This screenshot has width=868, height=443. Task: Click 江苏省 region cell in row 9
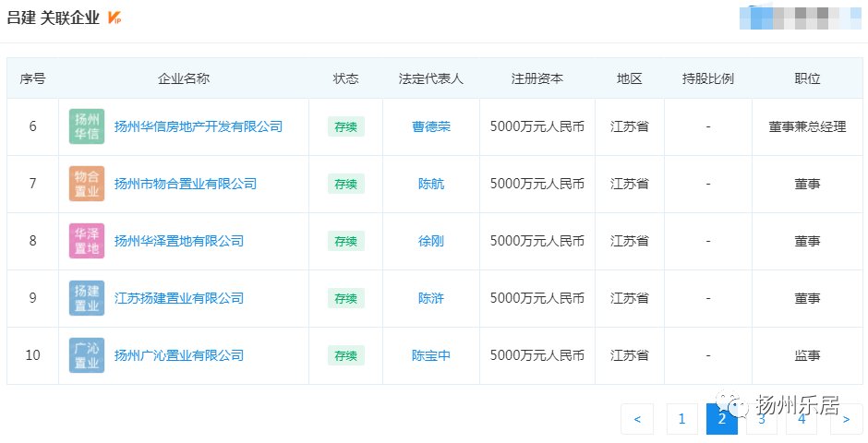[x=630, y=298]
